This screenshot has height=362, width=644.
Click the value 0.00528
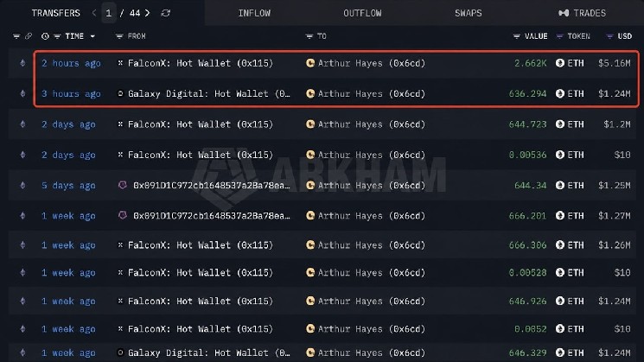tap(528, 272)
